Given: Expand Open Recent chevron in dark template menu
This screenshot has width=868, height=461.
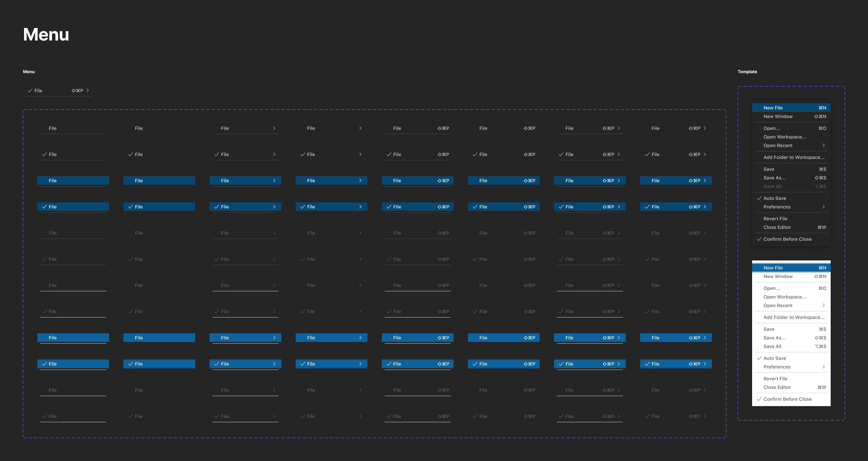Looking at the screenshot, I should pos(824,146).
